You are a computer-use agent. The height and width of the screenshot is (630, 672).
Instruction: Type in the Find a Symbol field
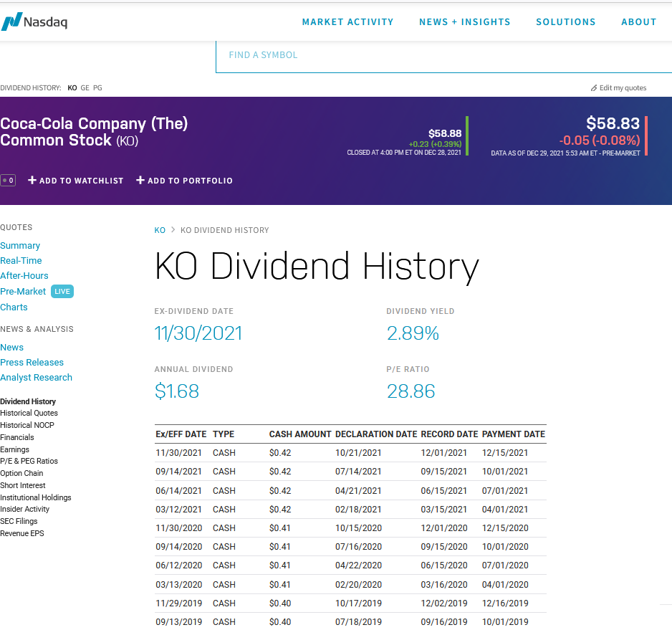click(x=430, y=55)
